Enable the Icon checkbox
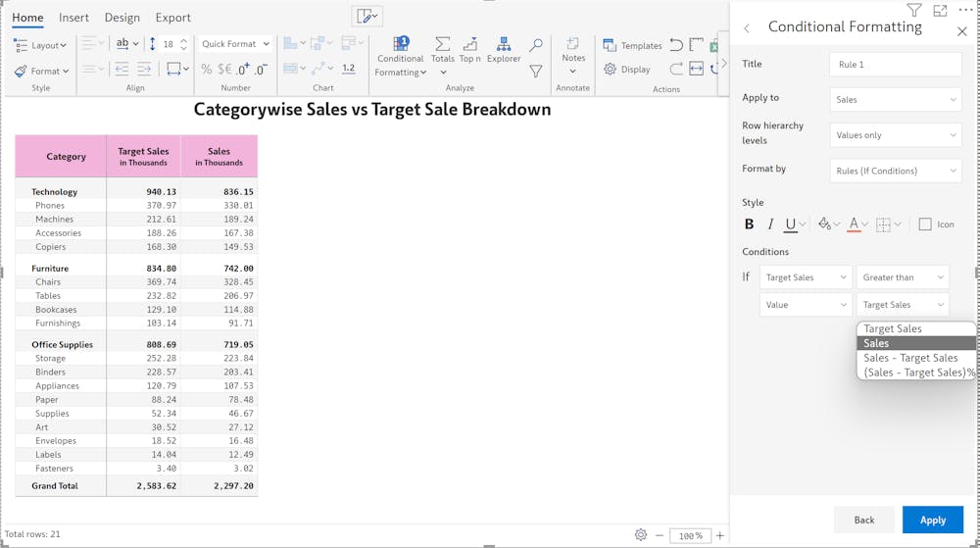Viewport: 980px width, 548px height. 925,224
